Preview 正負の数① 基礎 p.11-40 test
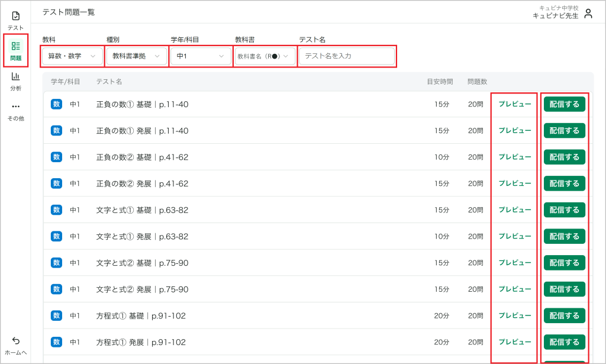Viewport: 606px width, 364px height. pos(515,104)
